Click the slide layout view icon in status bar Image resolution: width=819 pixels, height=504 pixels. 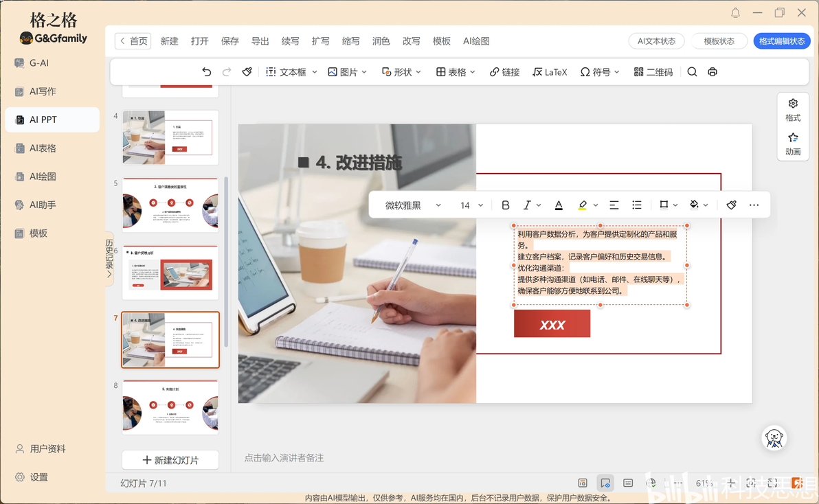tap(583, 483)
